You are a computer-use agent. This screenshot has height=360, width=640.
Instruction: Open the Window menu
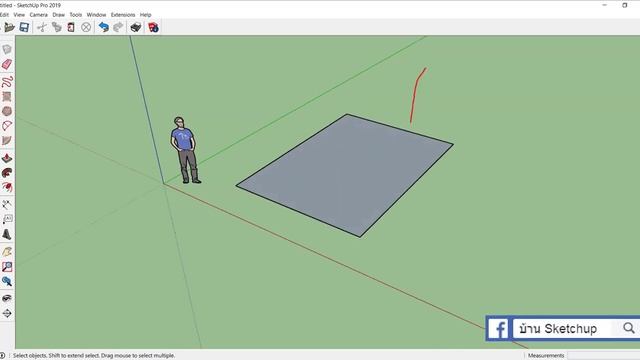(x=96, y=15)
